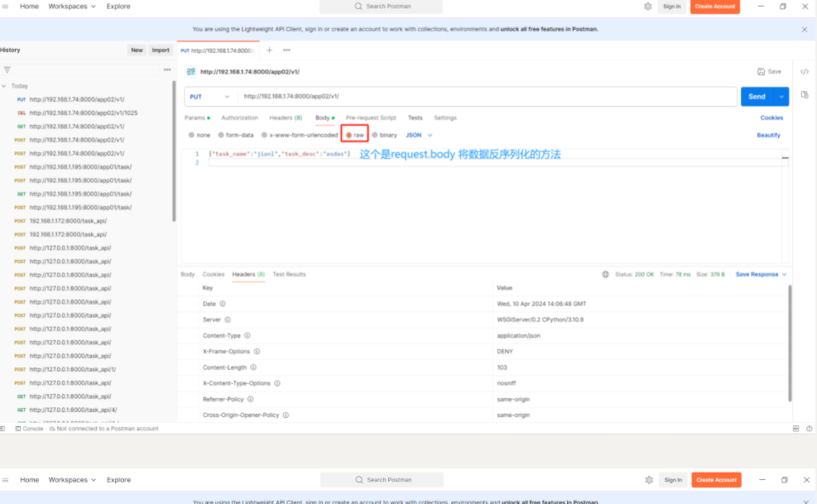Open settings gear icon in top Postman window
This screenshot has width=817, height=504.
click(x=647, y=7)
